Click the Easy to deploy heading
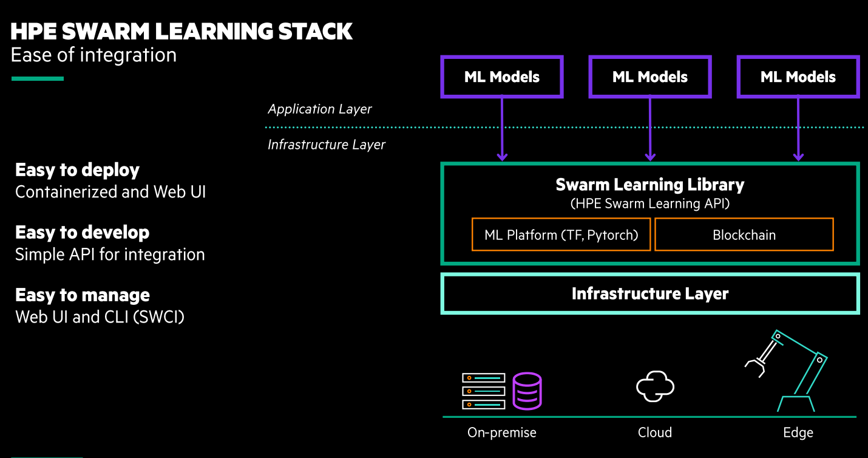The height and width of the screenshot is (458, 868). (77, 169)
